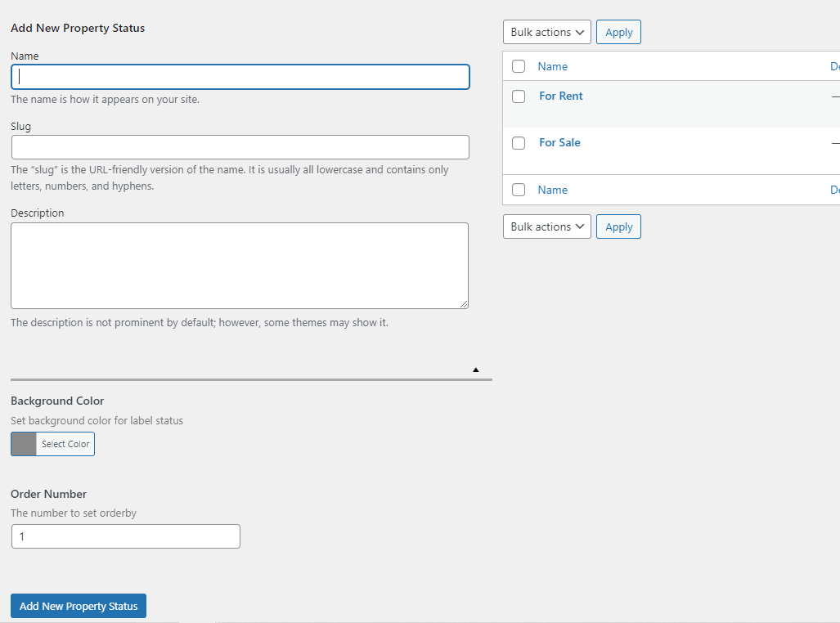Tick the For Sale row checkbox
Viewport: 840px width, 623px height.
point(519,143)
